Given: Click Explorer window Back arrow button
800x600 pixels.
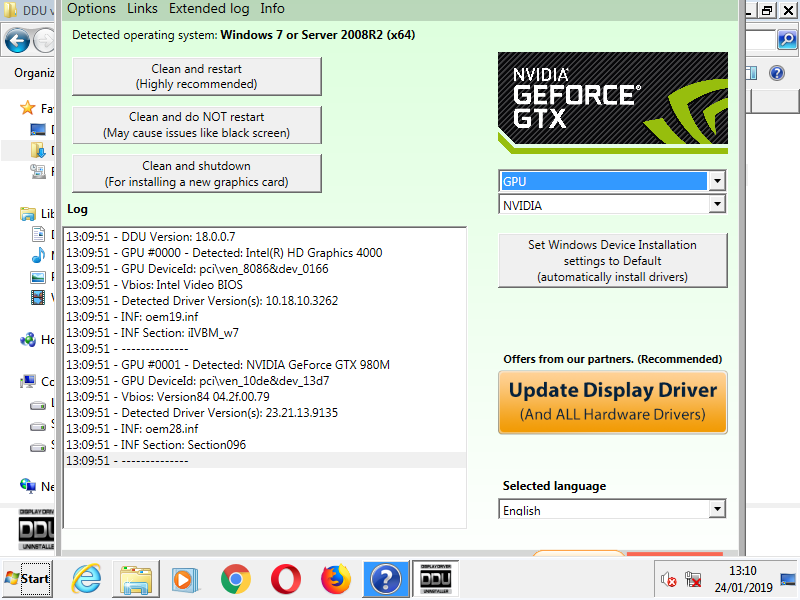Looking at the screenshot, I should pos(17,41).
